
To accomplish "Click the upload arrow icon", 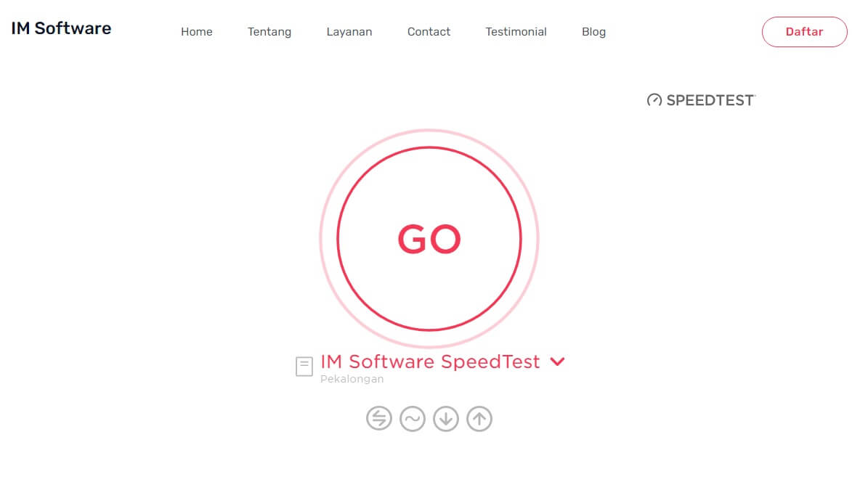I will 479,419.
